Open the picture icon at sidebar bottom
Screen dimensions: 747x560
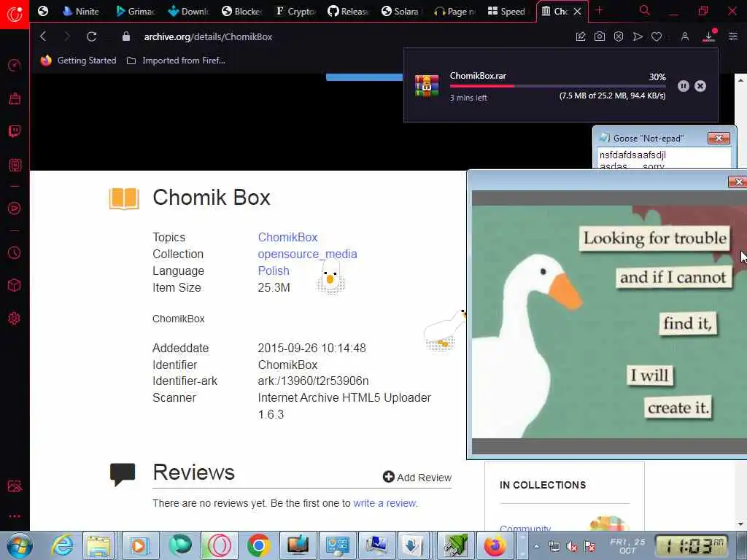(15, 486)
